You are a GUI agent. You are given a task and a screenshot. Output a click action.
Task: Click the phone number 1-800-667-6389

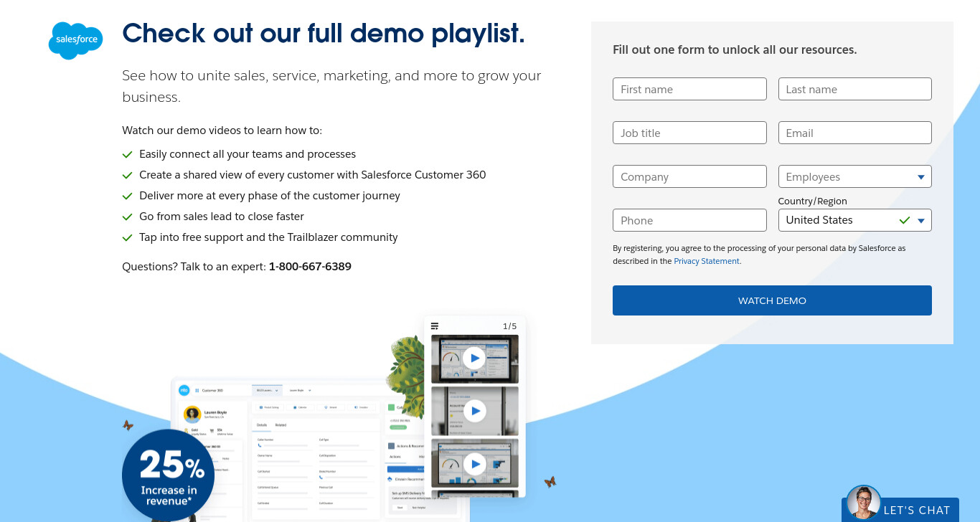(x=310, y=267)
